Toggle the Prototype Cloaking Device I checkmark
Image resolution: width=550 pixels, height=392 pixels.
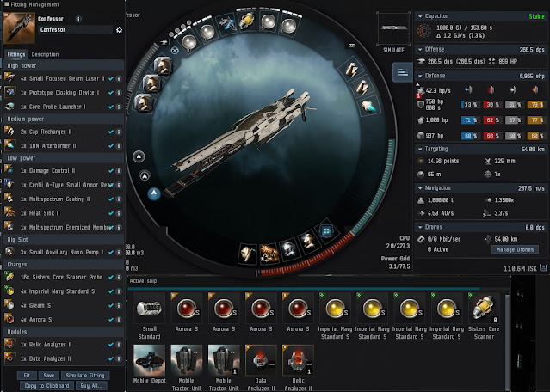111,93
